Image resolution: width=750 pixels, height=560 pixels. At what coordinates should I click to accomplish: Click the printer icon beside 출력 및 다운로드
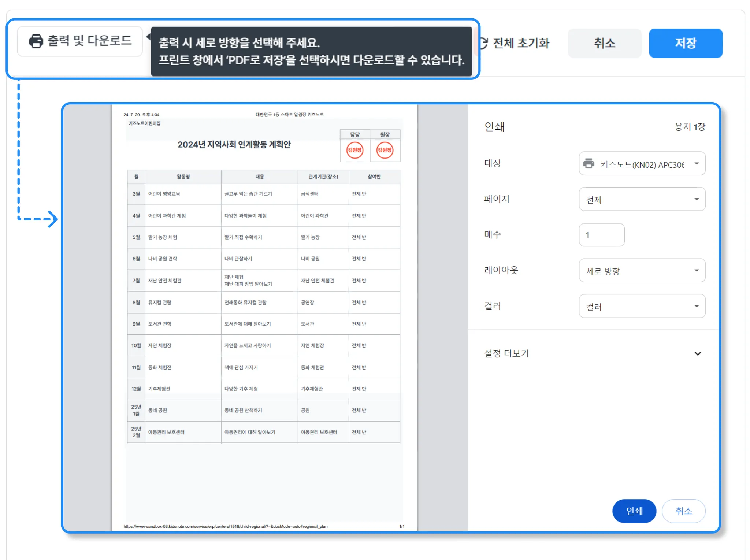[36, 41]
